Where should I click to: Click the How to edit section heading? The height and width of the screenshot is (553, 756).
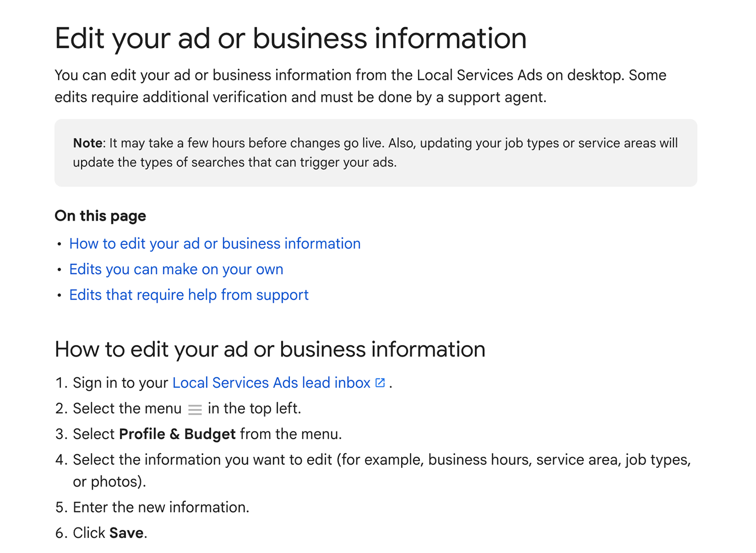coord(270,350)
